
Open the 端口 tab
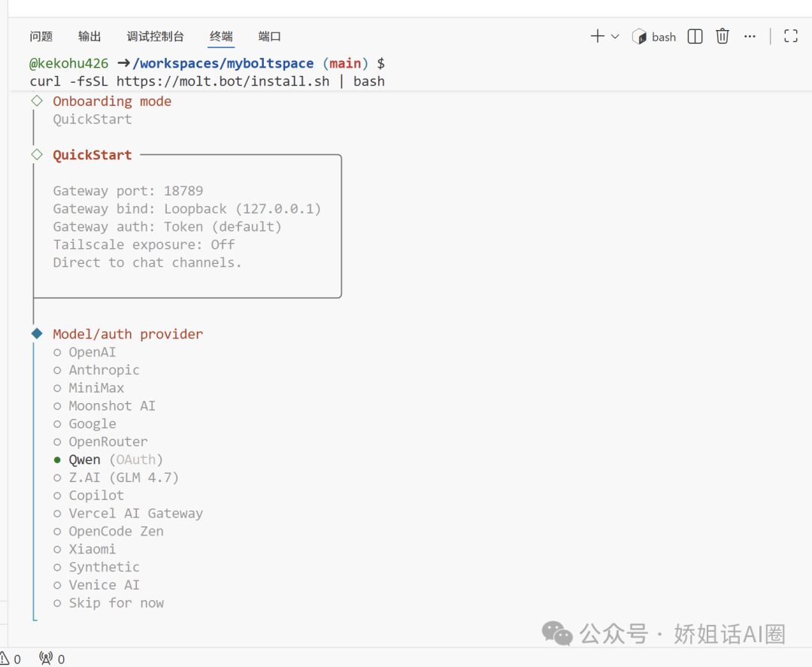269,36
